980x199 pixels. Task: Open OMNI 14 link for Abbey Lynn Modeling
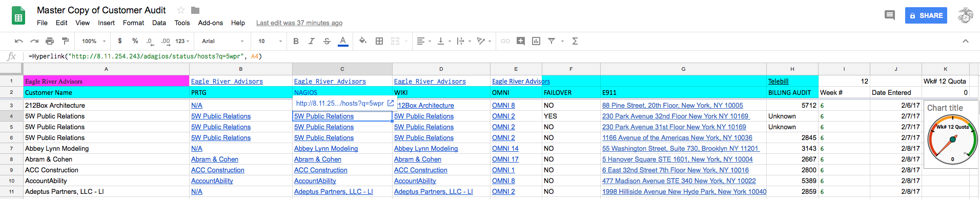pos(505,148)
